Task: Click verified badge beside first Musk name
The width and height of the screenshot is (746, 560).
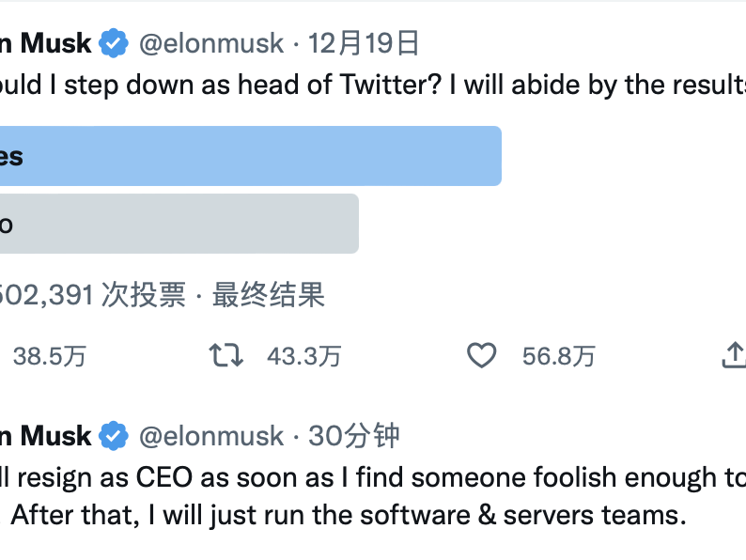Action: [x=114, y=43]
